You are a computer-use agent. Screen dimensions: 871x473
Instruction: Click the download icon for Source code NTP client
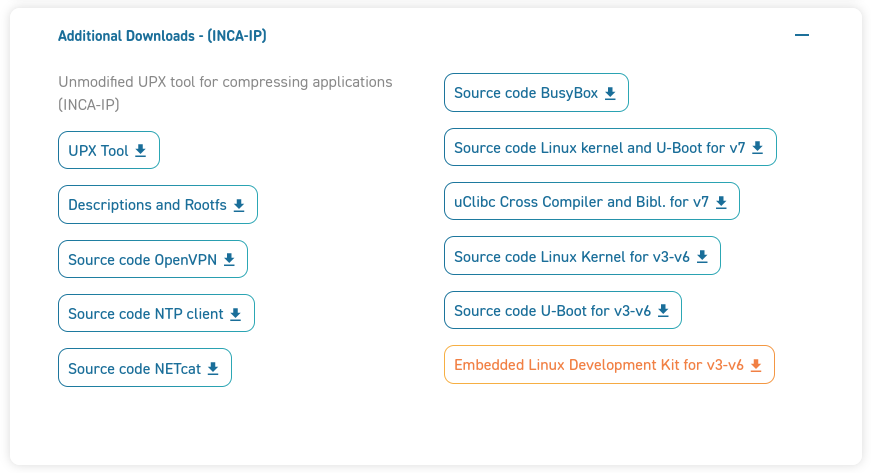point(236,314)
